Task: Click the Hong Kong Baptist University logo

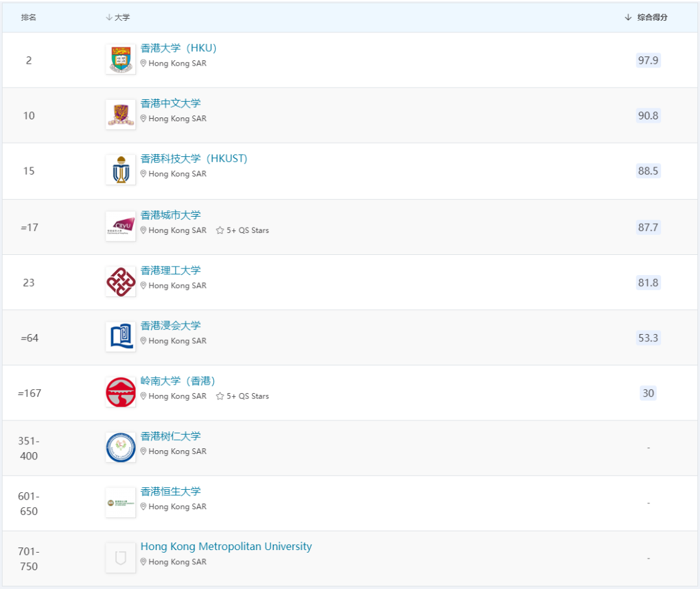Action: pos(121,337)
